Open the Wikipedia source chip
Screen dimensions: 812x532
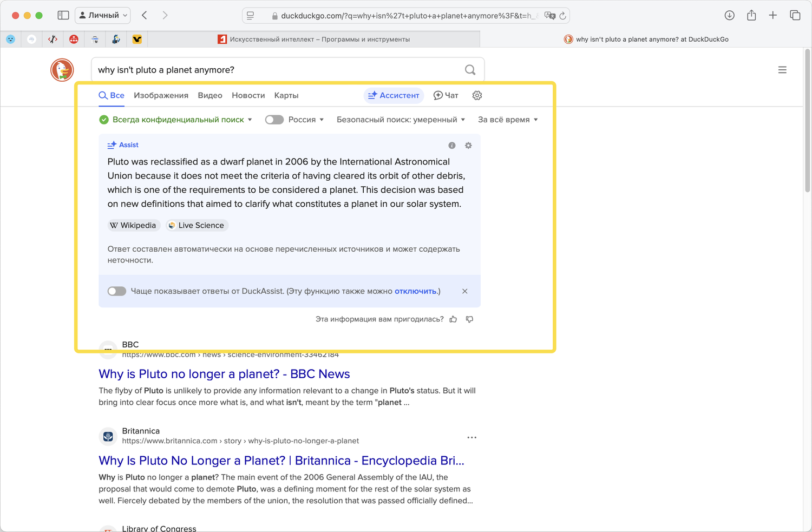point(133,225)
